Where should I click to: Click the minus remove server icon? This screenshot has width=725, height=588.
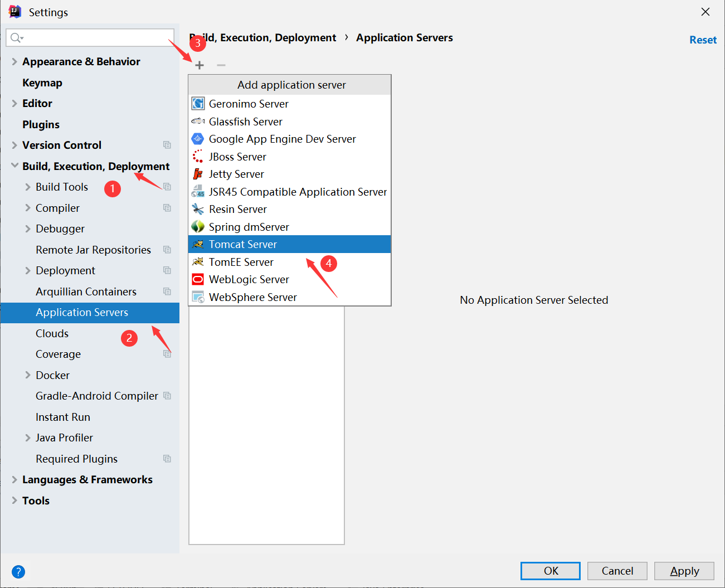221,65
